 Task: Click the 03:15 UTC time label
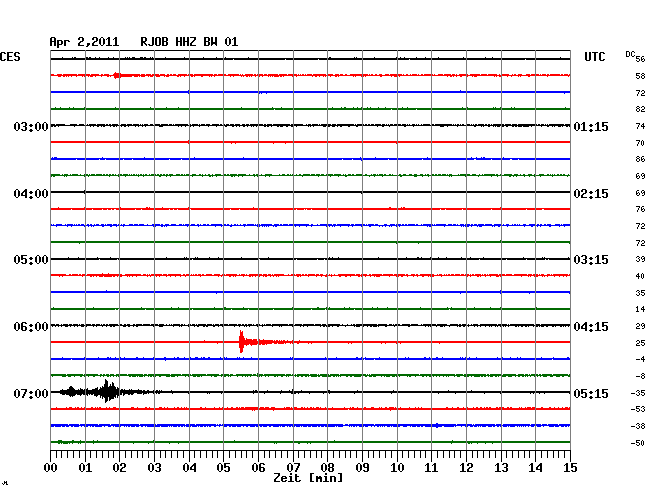[x=591, y=260]
